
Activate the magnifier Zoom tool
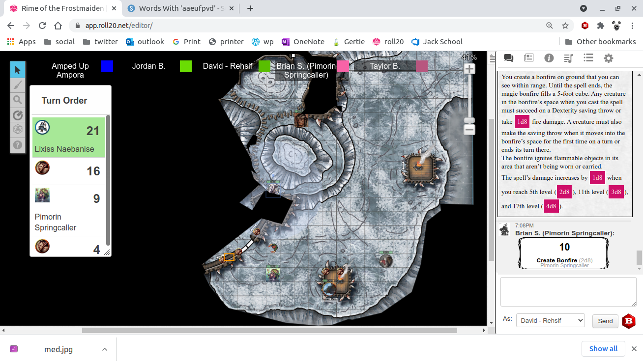[x=18, y=100]
